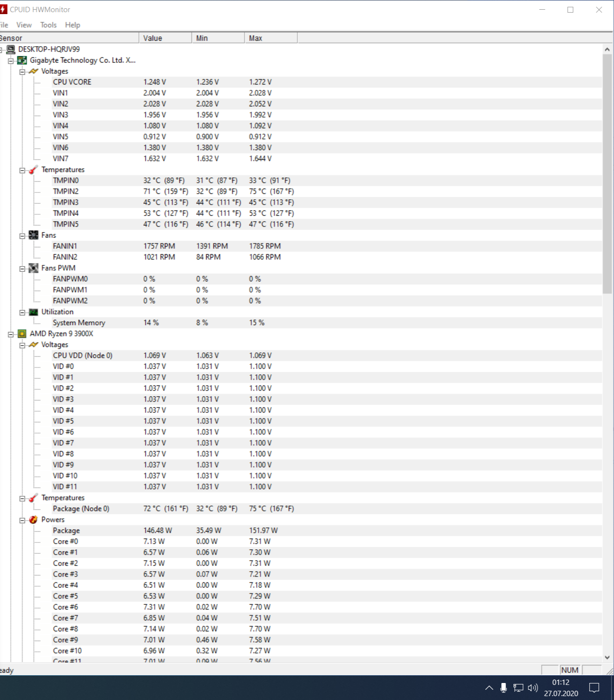Click the Temperatures thermometer icon under AMD Ryzen

[x=34, y=498]
